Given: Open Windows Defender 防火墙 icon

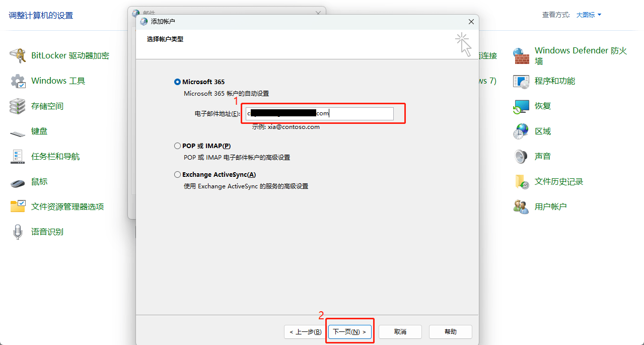Looking at the screenshot, I should tap(521, 56).
